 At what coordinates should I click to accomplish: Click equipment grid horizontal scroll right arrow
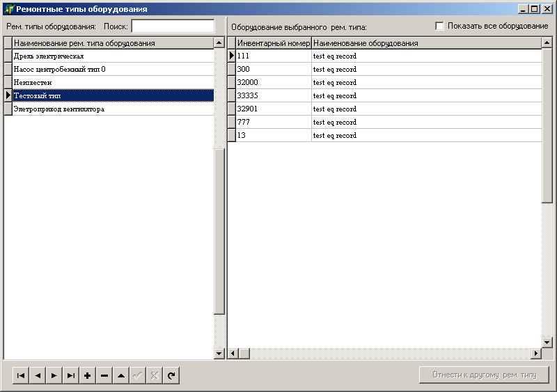point(536,354)
